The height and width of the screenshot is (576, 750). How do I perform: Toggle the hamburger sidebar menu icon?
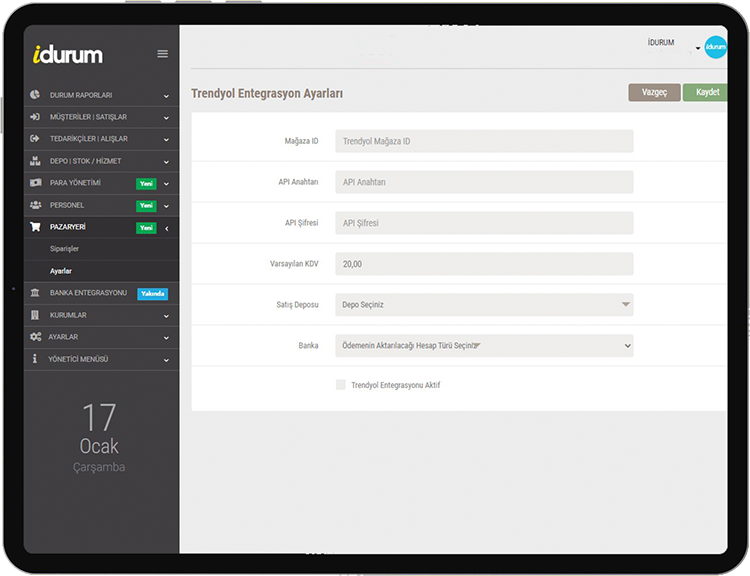(163, 54)
